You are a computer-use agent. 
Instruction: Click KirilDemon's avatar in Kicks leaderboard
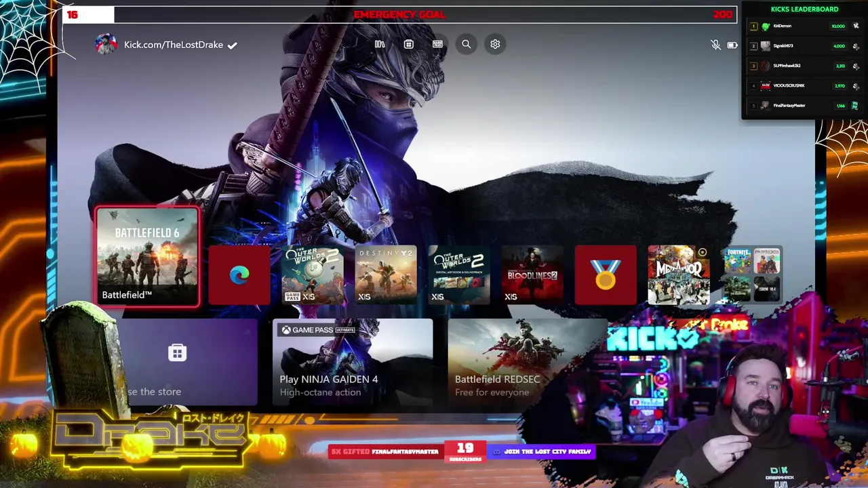point(766,26)
